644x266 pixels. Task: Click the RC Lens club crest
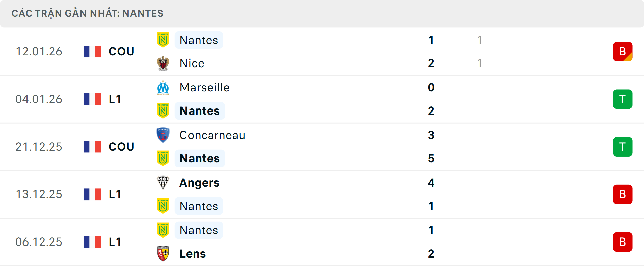coord(163,254)
